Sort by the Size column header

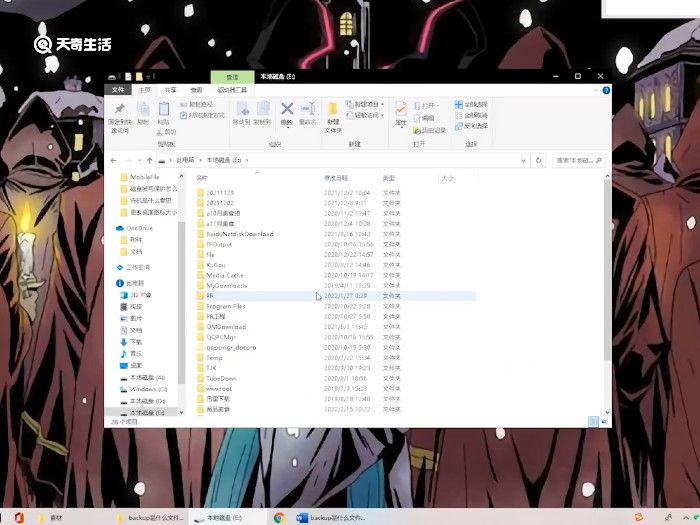447,178
